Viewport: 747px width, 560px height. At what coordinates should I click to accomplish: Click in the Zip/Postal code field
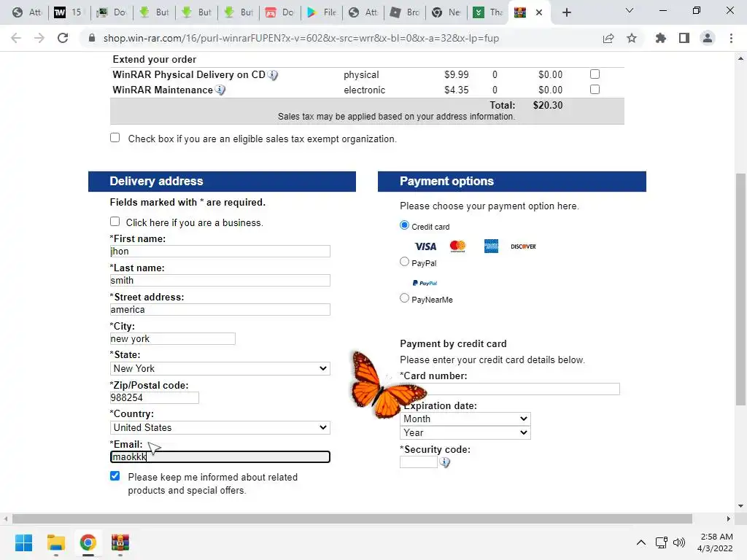(155, 397)
